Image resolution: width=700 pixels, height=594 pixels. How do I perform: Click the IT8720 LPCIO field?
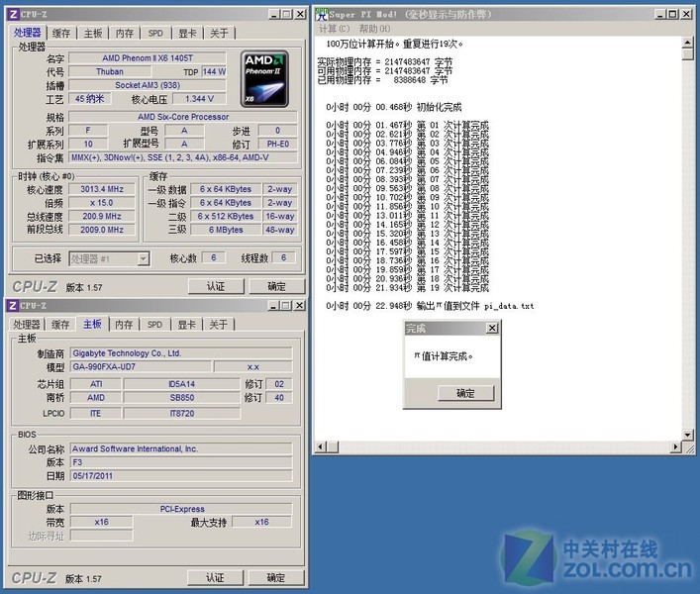coord(182,413)
